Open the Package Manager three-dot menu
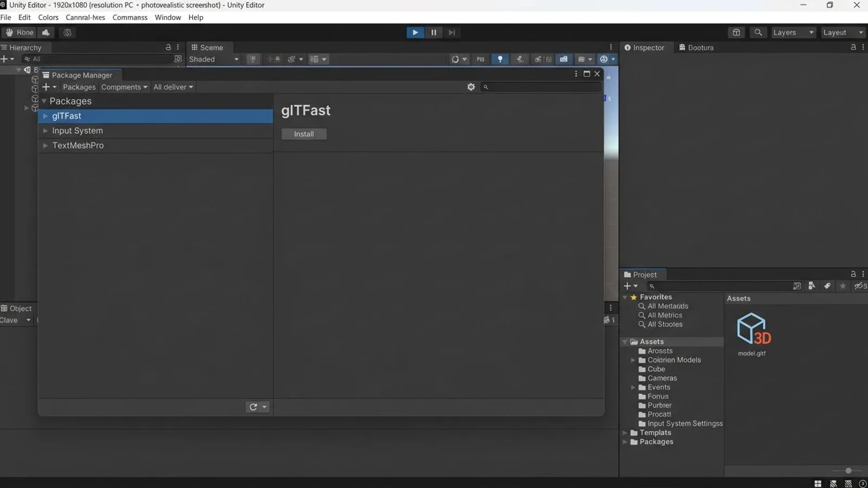 pos(576,74)
